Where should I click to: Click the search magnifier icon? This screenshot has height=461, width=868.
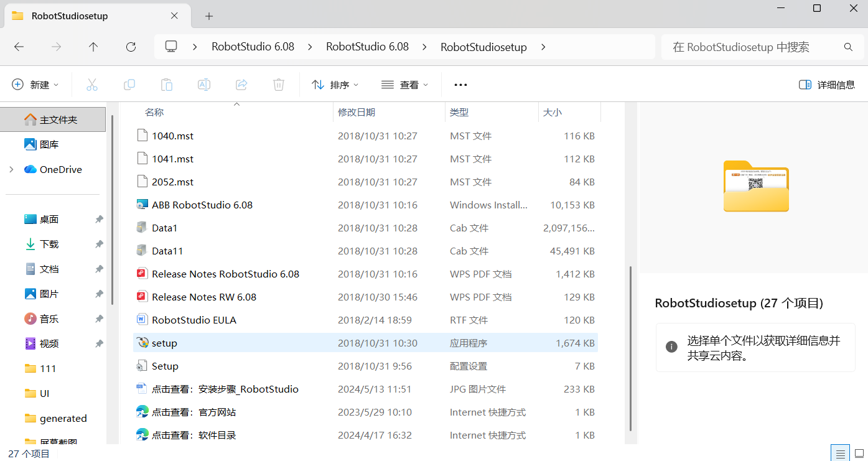point(848,47)
